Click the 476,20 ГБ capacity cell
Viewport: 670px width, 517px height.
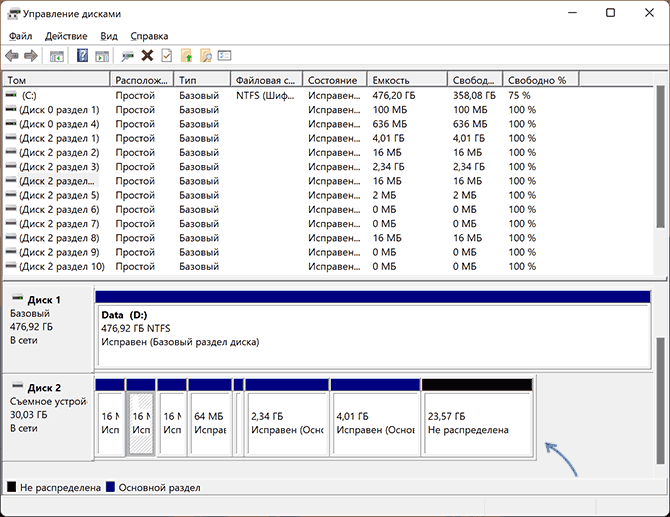pyautogui.click(x=394, y=95)
